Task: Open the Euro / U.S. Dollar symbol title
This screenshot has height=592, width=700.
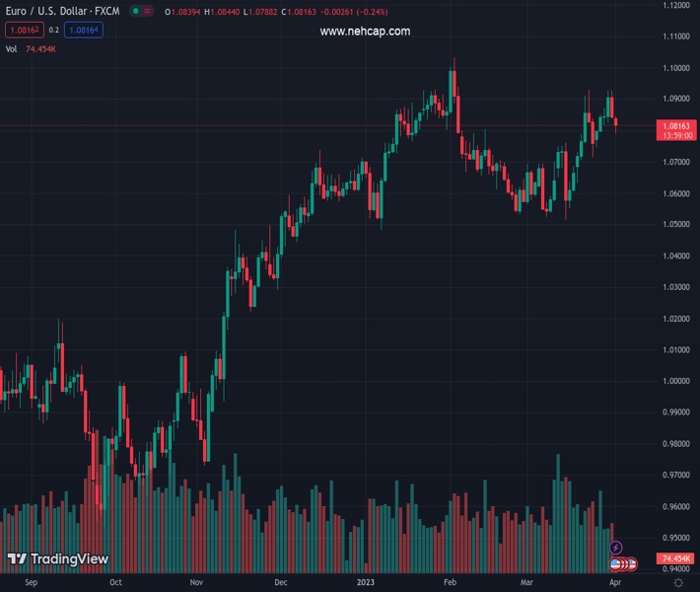Action: click(61, 13)
